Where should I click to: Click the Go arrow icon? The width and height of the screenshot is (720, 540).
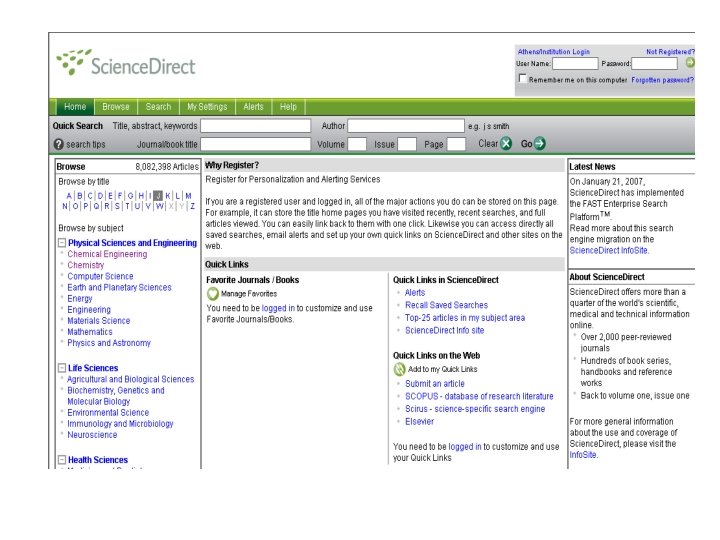tap(540, 144)
